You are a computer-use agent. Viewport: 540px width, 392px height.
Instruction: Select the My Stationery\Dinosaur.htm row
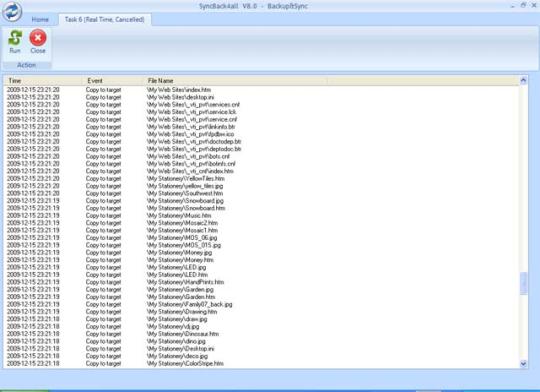point(261,334)
